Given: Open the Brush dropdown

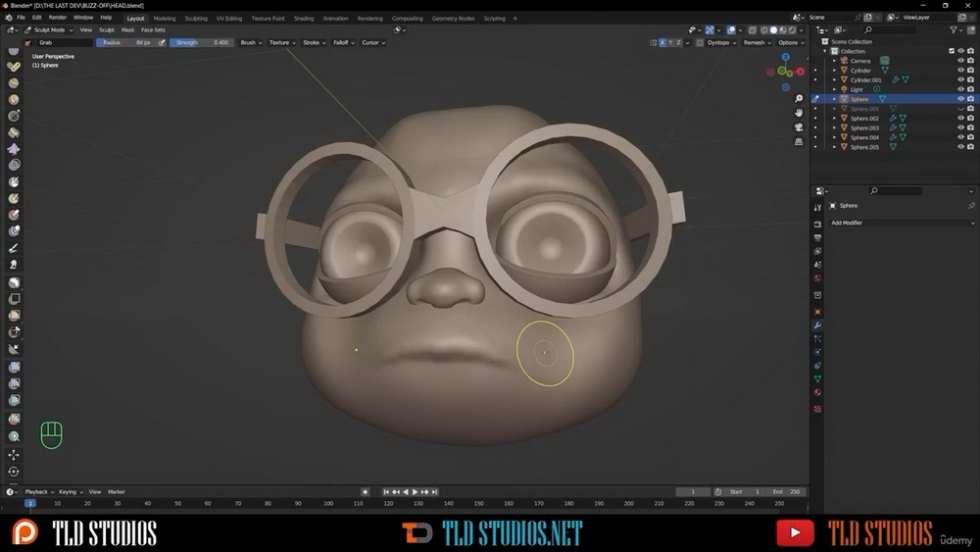Looking at the screenshot, I should [251, 42].
